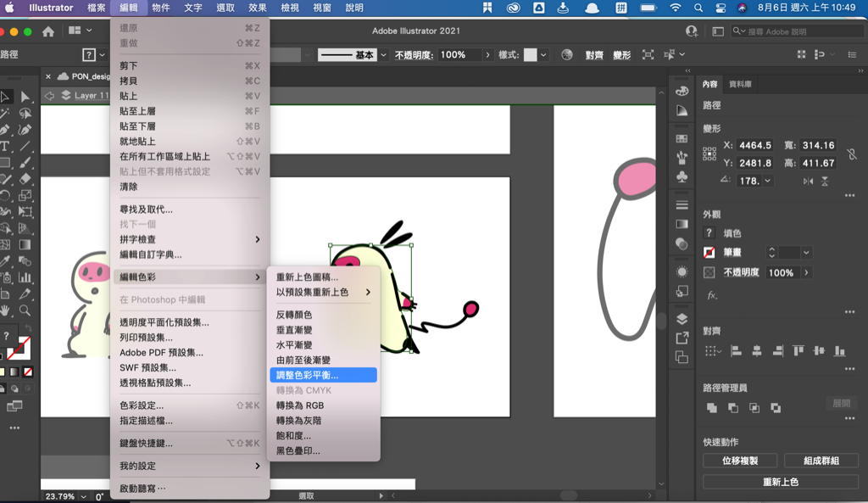Toggle the constrain width and height proportions link

(851, 154)
